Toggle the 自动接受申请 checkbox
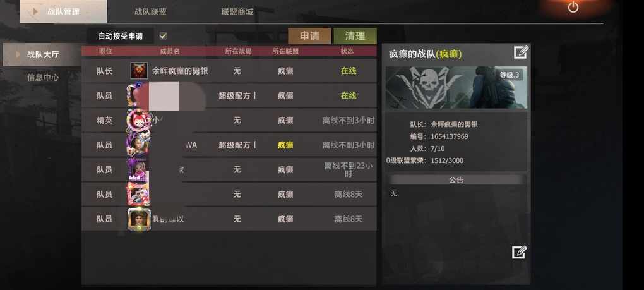The image size is (644, 290). click(x=163, y=36)
